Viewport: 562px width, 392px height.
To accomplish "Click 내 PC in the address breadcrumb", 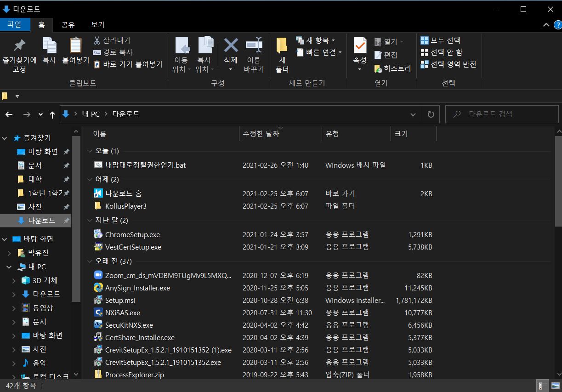I will (91, 114).
